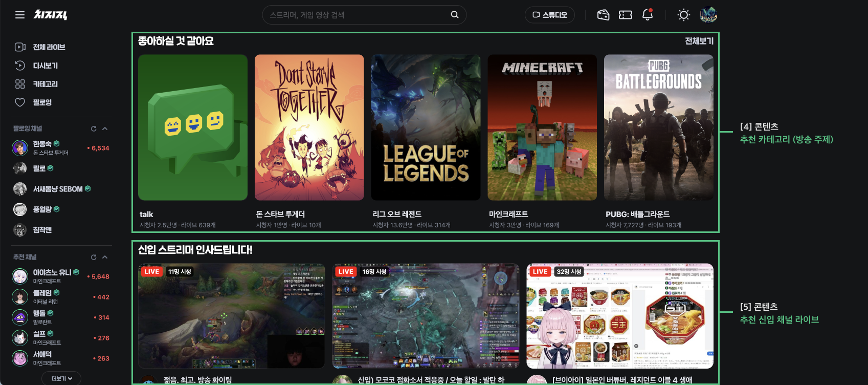
Task: Open followed channel 한동숙
Action: point(61,148)
